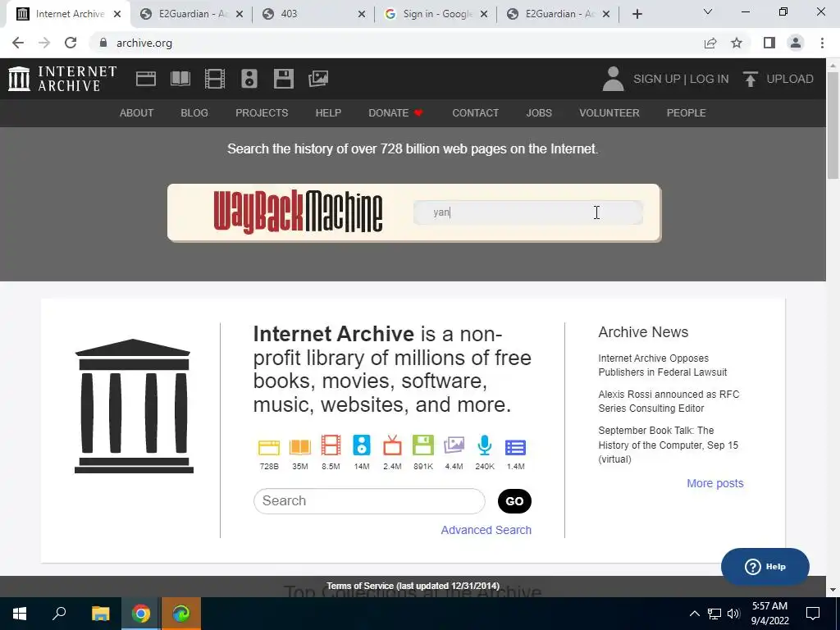Open the Software floppy icon in header
Image resolution: width=840 pixels, height=630 pixels.
(x=283, y=79)
